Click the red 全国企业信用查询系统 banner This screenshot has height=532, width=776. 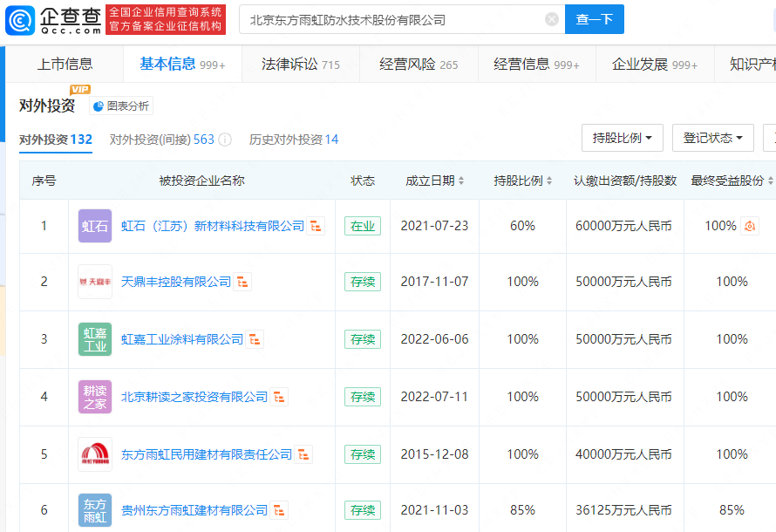166,20
